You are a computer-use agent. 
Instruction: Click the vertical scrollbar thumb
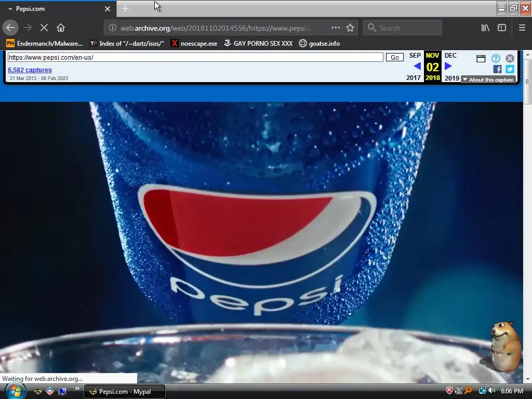click(x=527, y=82)
